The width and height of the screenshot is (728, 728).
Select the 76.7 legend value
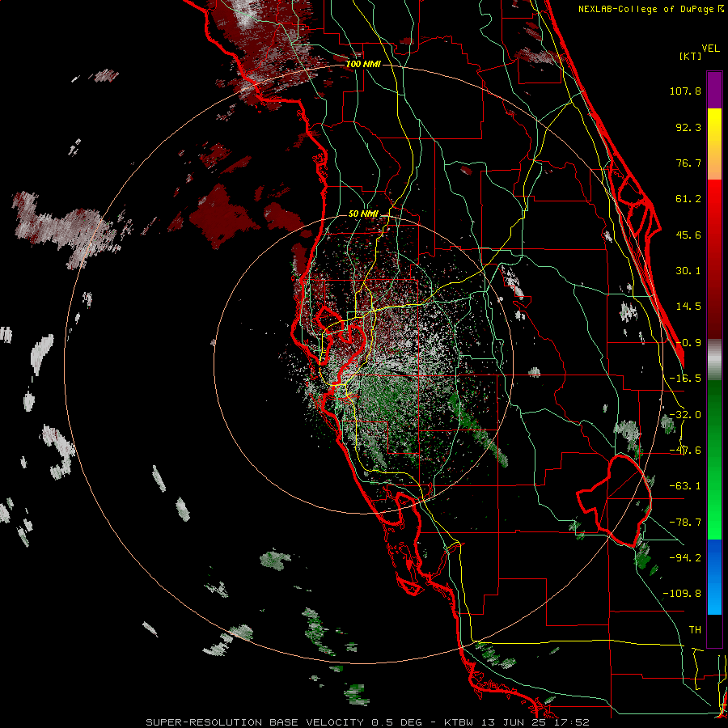tap(688, 163)
